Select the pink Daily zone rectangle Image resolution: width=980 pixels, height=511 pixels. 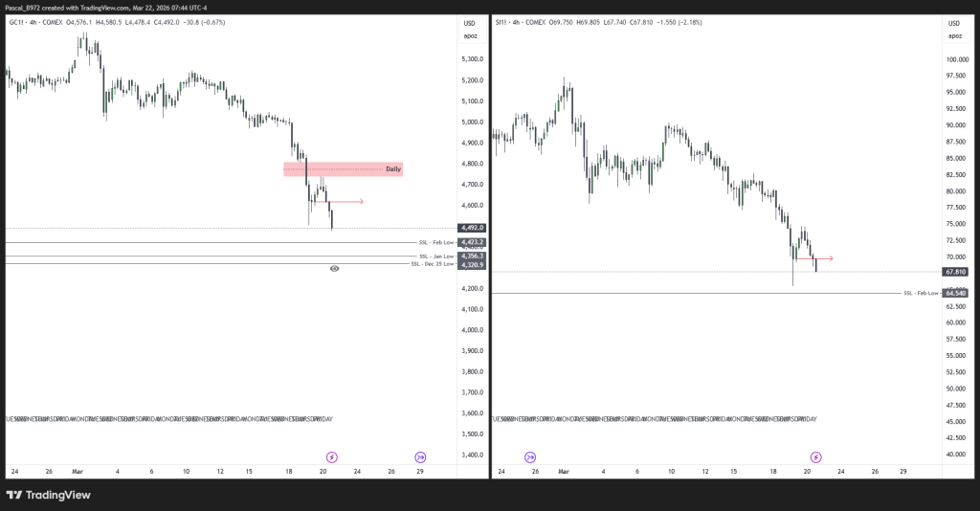click(x=343, y=169)
